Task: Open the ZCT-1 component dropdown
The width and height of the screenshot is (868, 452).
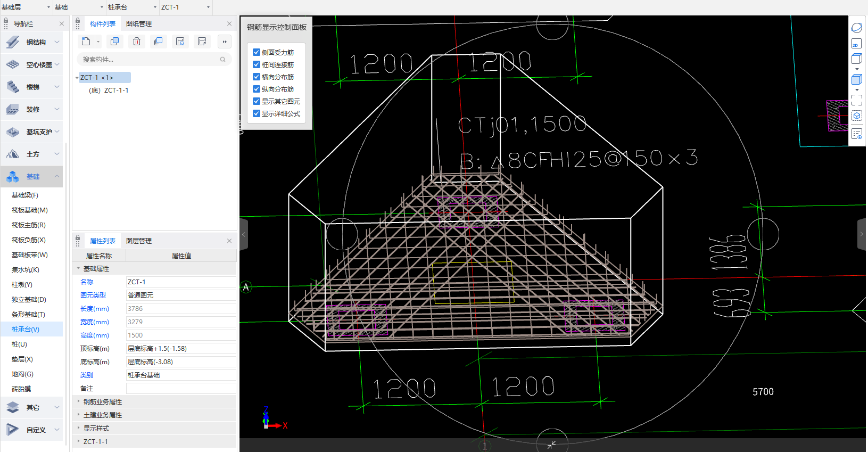Action: (185, 7)
